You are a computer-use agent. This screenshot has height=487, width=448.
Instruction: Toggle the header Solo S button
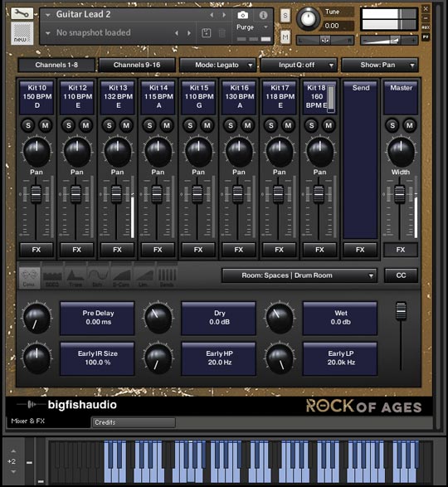tap(285, 15)
